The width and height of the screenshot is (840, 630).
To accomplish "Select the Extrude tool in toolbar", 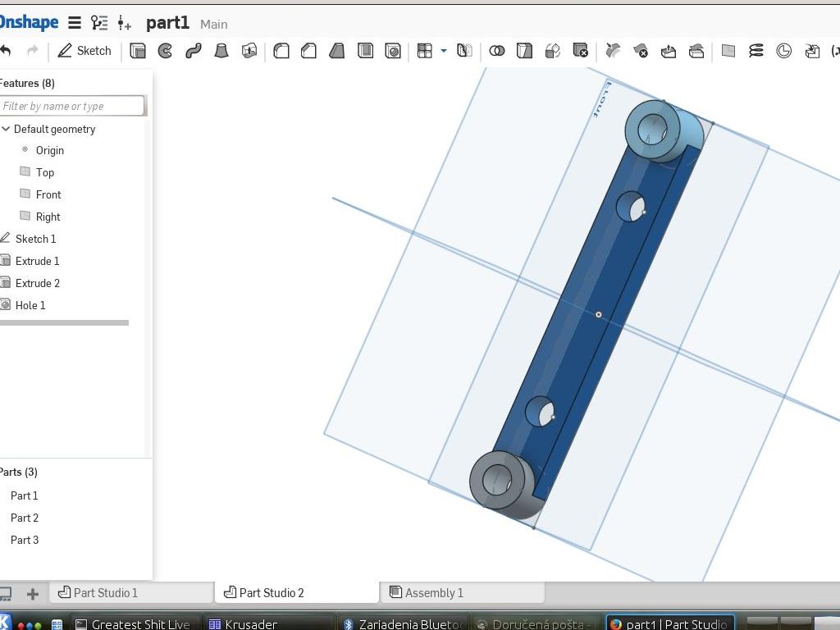I will [138, 51].
